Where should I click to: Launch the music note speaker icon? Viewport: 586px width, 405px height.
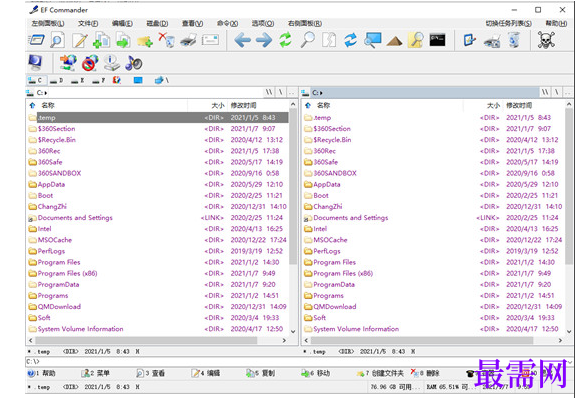(133, 63)
